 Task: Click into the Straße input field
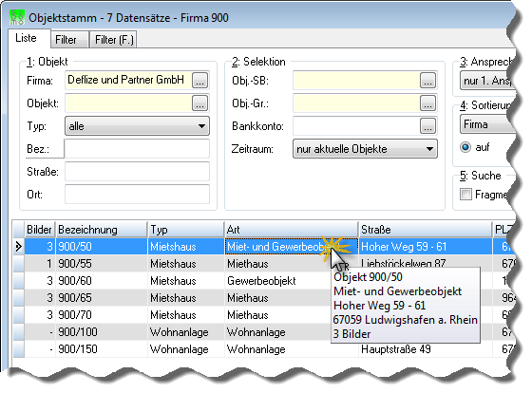coord(137,172)
